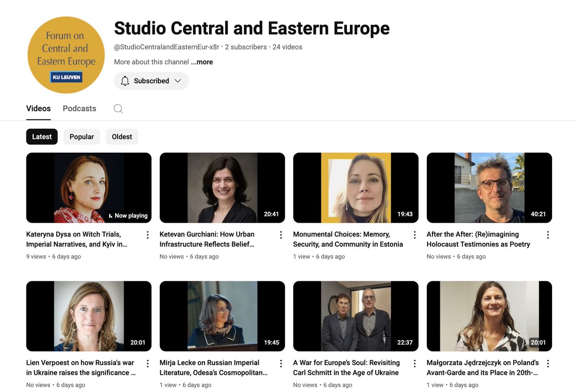
Task: Click title Monumental Choices: Memory, Security
Action: [x=348, y=239]
